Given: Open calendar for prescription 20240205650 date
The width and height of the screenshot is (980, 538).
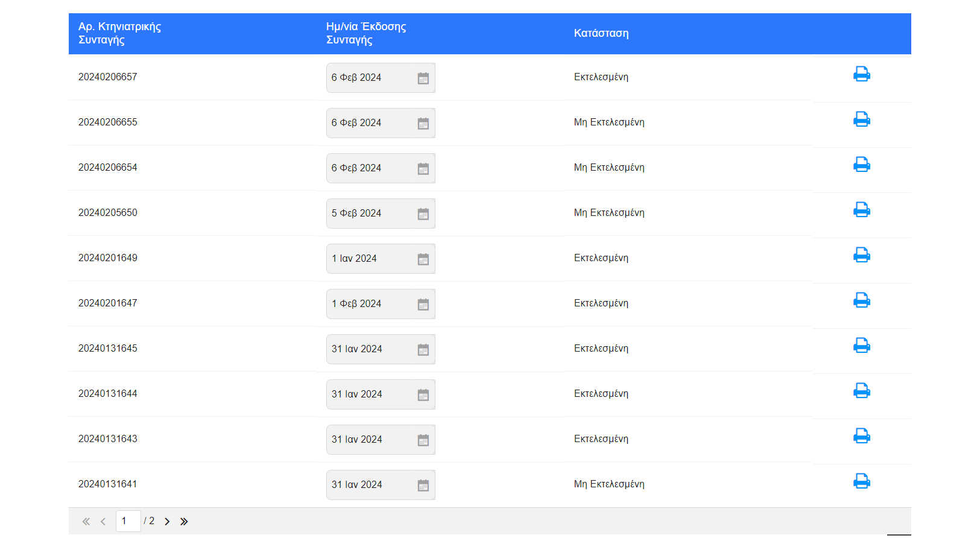Looking at the screenshot, I should pos(423,214).
